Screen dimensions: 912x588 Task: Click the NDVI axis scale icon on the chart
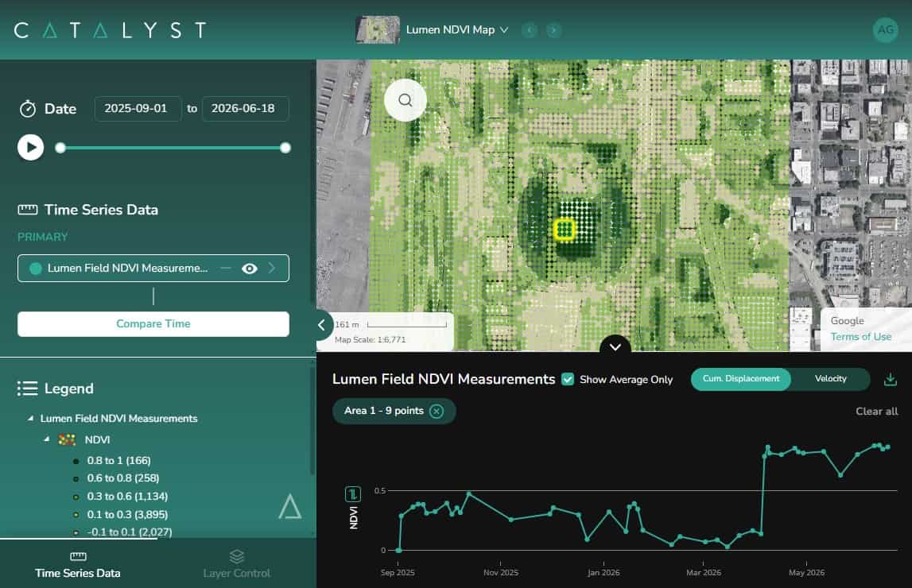(x=353, y=494)
